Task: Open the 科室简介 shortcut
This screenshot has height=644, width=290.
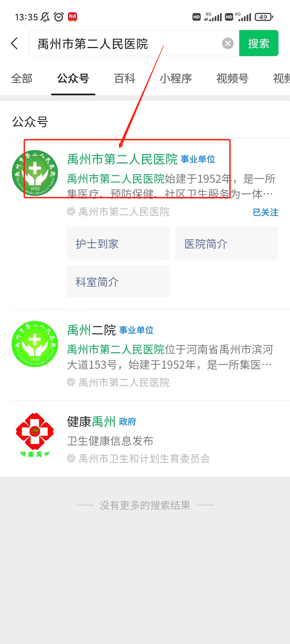Action: (118, 281)
